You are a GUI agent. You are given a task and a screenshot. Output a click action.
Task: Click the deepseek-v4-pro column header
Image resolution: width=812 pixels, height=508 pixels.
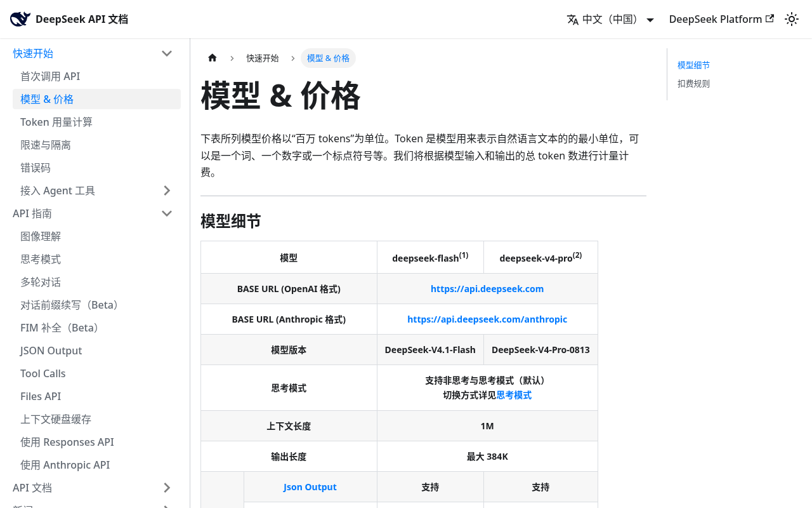coord(540,257)
